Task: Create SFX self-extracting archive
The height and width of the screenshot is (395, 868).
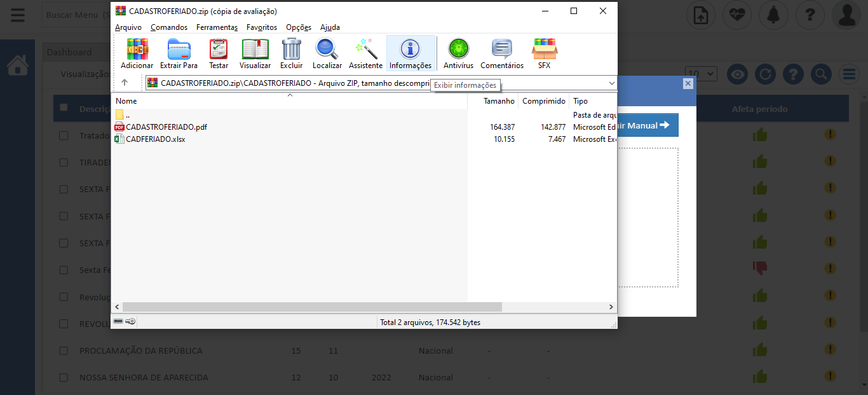Action: [x=544, y=53]
